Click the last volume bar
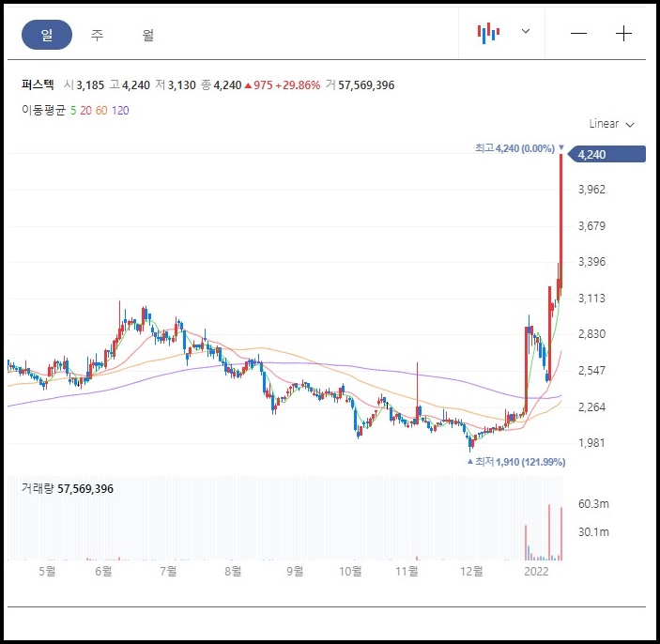 click(561, 534)
